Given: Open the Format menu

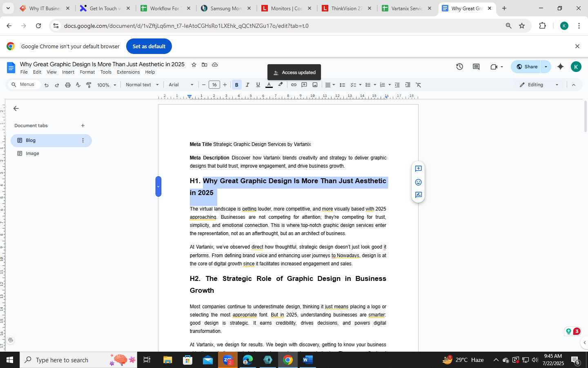Looking at the screenshot, I should tap(87, 72).
